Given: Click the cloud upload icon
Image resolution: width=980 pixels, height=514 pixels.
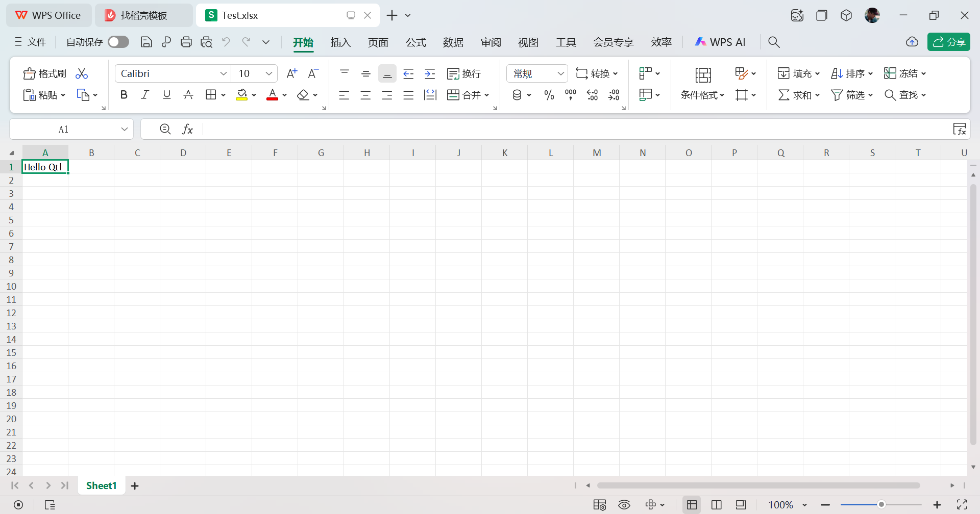Looking at the screenshot, I should point(912,42).
